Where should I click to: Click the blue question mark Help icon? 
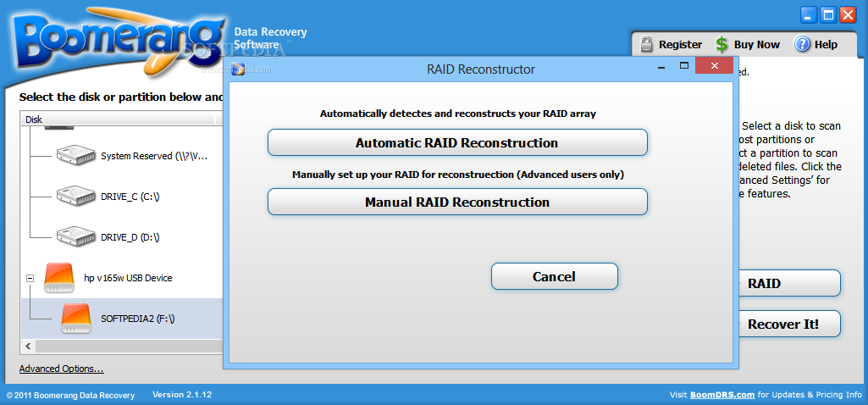click(x=802, y=44)
